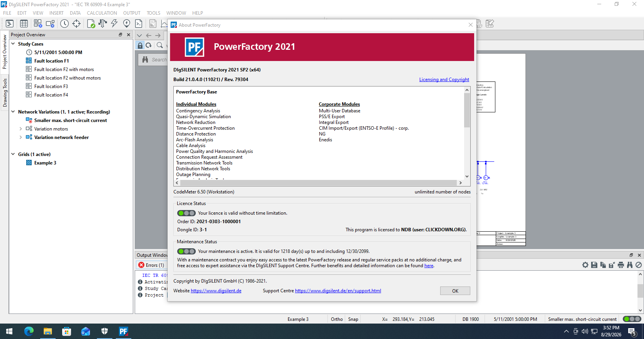Close the About PowerFactory dialog

[470, 25]
